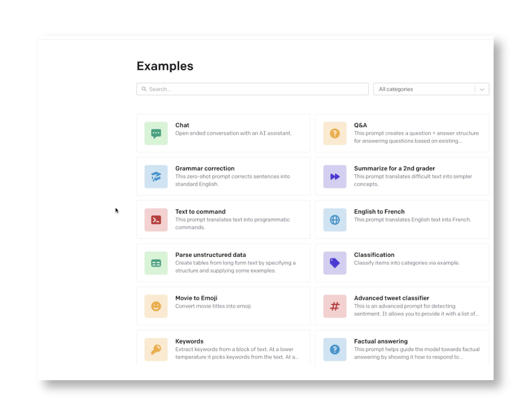Click the Advanced tweet classifier hashtag icon
This screenshot has width=532, height=416.
pyautogui.click(x=335, y=305)
